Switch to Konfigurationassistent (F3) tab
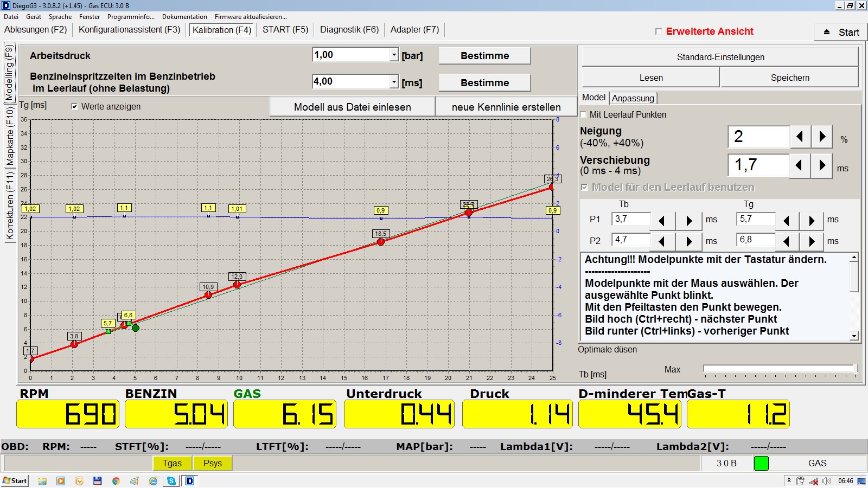 pos(129,29)
